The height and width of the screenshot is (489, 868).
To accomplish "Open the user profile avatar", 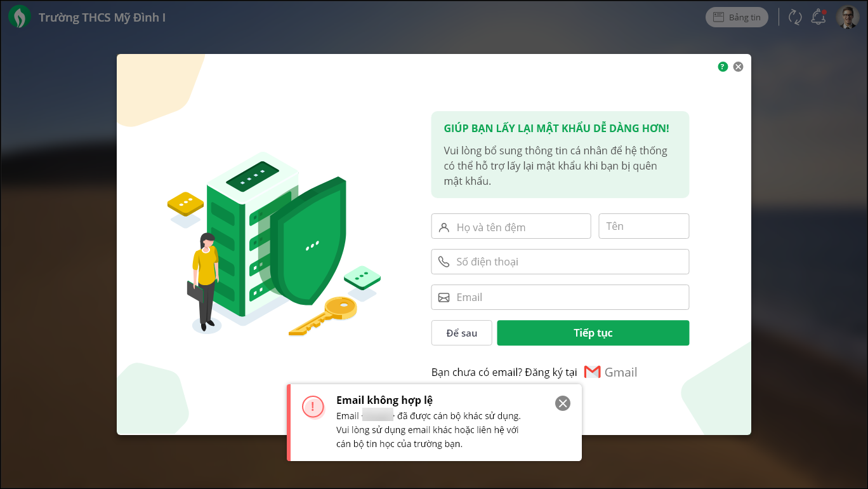I will 848,17.
